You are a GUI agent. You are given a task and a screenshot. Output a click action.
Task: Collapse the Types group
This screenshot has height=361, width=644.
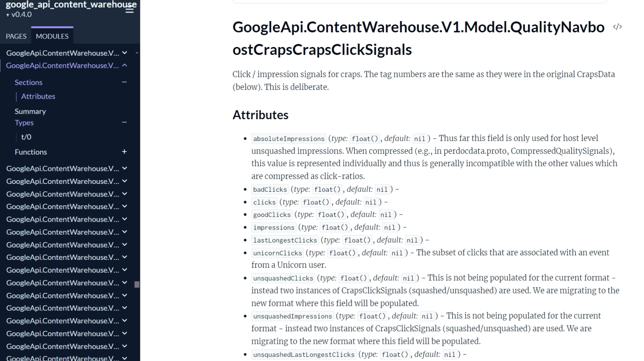click(124, 122)
